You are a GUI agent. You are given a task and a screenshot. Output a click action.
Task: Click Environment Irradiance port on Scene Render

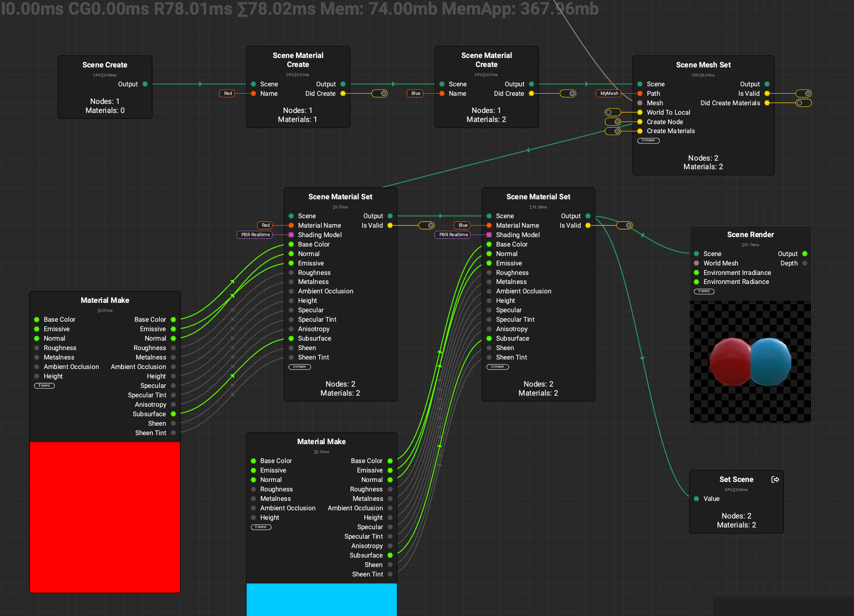click(x=696, y=273)
